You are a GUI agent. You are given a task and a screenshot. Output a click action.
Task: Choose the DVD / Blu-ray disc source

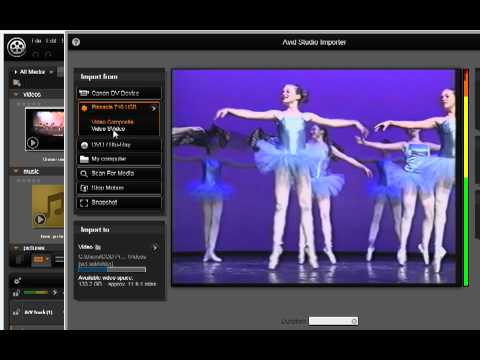click(x=119, y=145)
